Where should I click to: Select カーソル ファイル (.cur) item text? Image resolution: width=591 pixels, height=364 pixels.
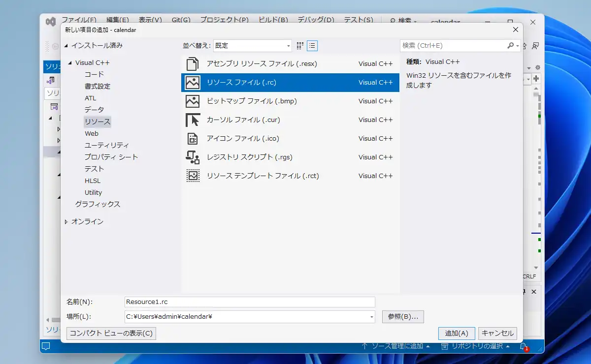243,120
